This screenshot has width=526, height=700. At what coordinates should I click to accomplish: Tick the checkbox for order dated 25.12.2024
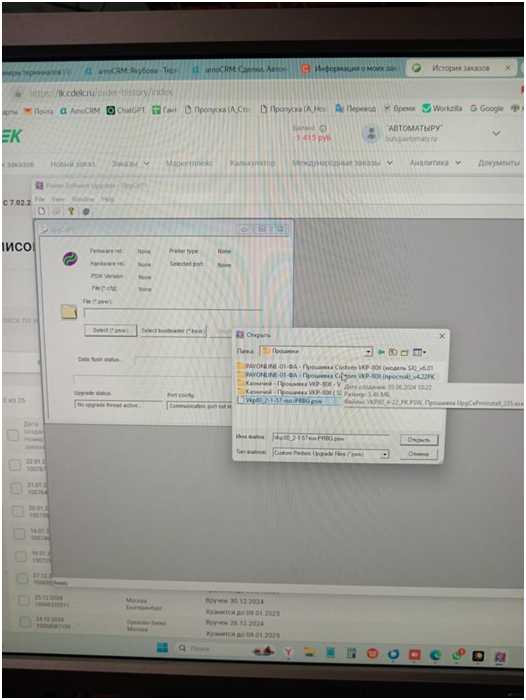pyautogui.click(x=24, y=600)
